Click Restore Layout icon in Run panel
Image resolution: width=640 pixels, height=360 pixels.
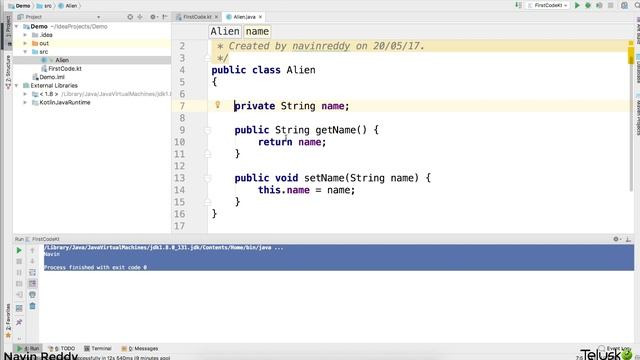click(x=19, y=308)
